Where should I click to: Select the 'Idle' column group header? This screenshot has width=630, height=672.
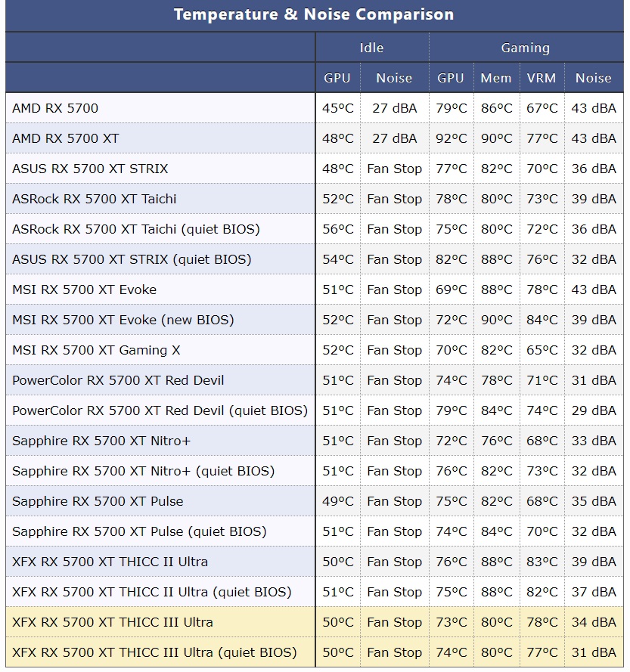pos(371,48)
